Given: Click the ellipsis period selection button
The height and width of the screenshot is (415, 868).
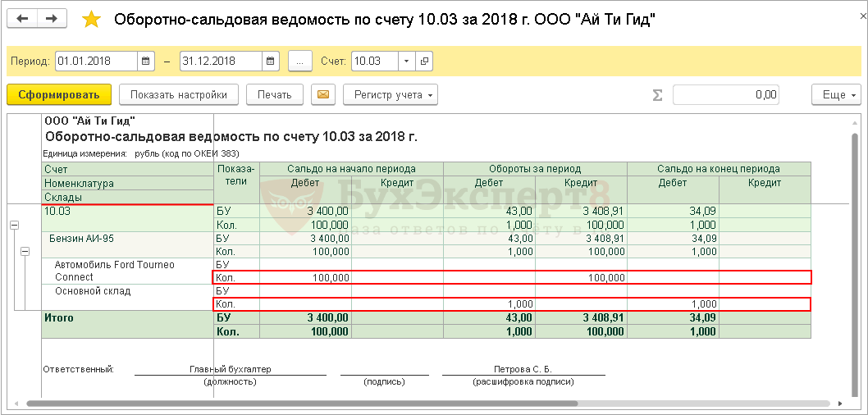Looking at the screenshot, I should (x=300, y=62).
